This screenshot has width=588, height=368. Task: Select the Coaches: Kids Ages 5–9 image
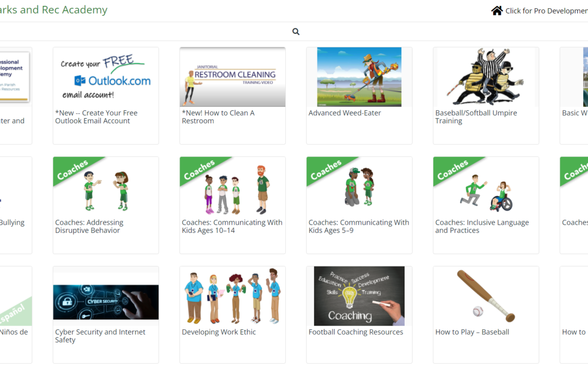[x=359, y=186]
